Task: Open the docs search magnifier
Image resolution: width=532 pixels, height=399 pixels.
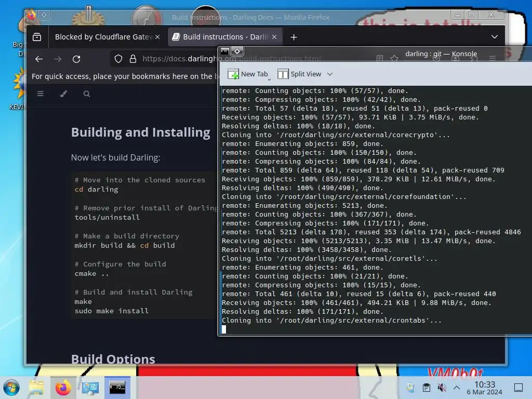Action: tap(87, 94)
